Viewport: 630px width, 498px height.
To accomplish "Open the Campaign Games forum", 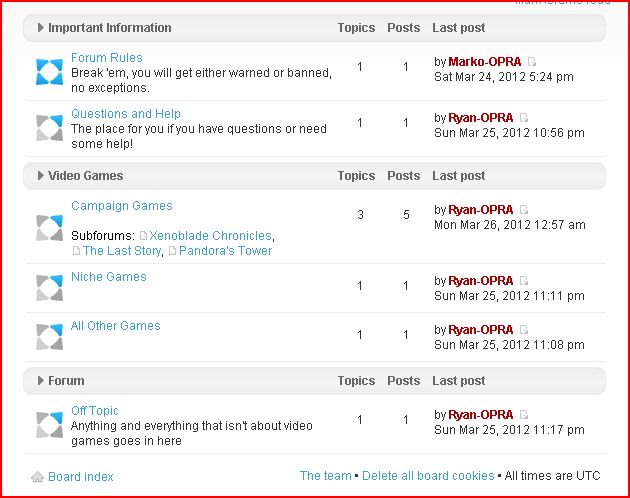I will pyautogui.click(x=122, y=206).
